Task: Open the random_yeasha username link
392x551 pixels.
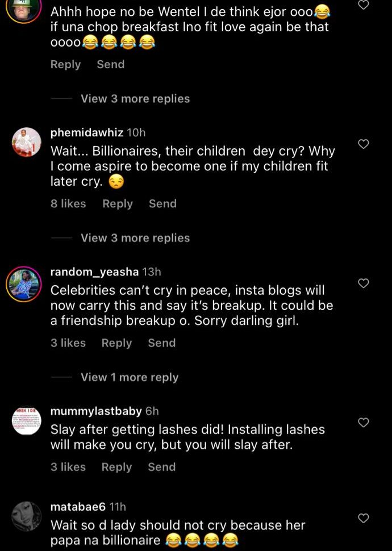Action: 94,272
